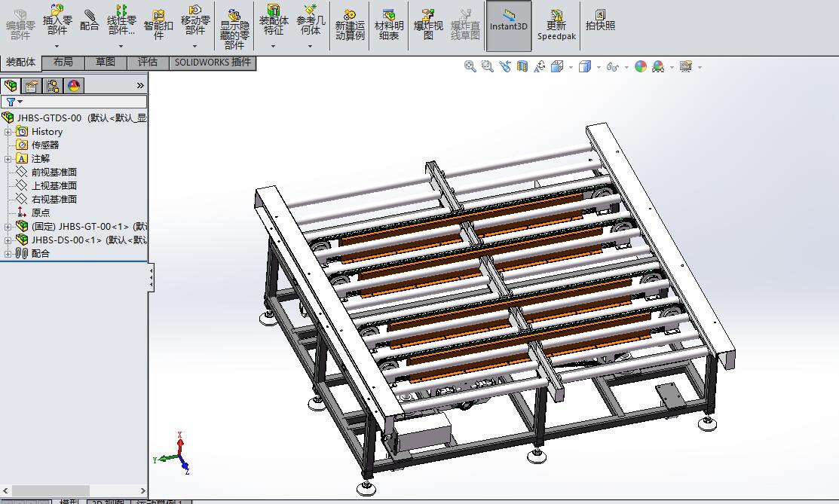Open the DisplayManager color wheel tab
Viewport: 839px width, 504px height.
[74, 86]
